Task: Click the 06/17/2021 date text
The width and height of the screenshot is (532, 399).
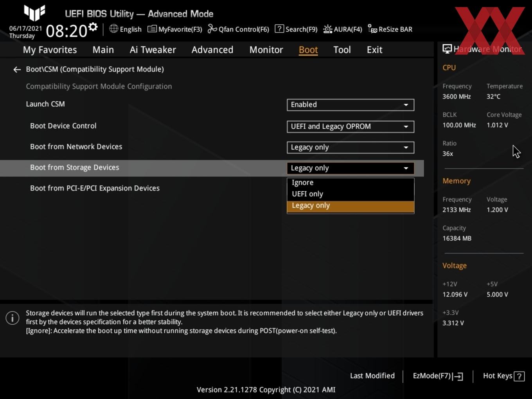Action: pyautogui.click(x=25, y=29)
